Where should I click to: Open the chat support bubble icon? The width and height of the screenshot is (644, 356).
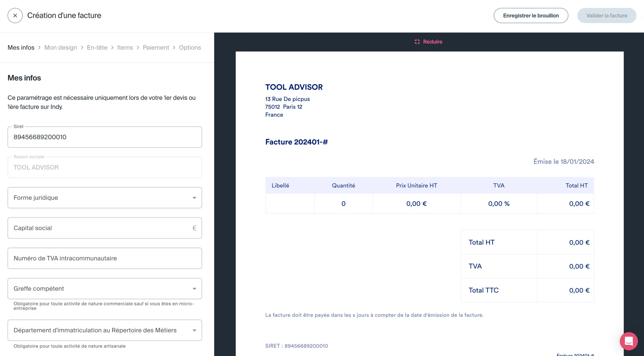point(629,341)
